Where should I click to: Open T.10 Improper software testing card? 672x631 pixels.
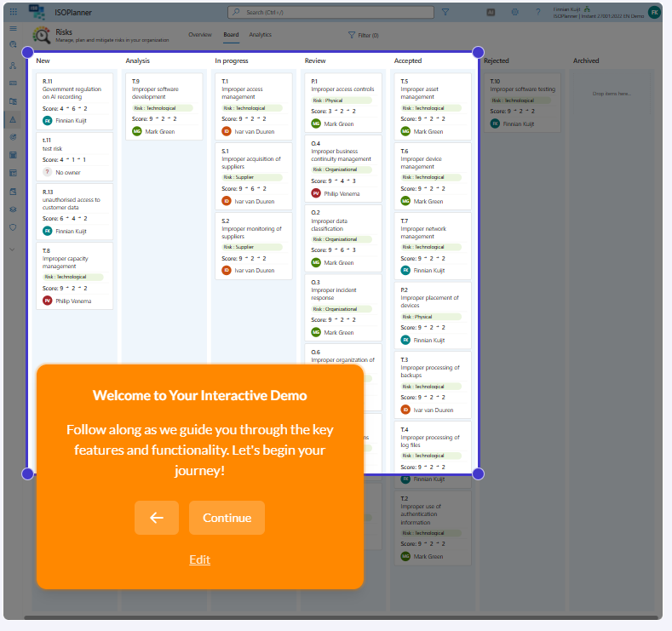pos(522,102)
